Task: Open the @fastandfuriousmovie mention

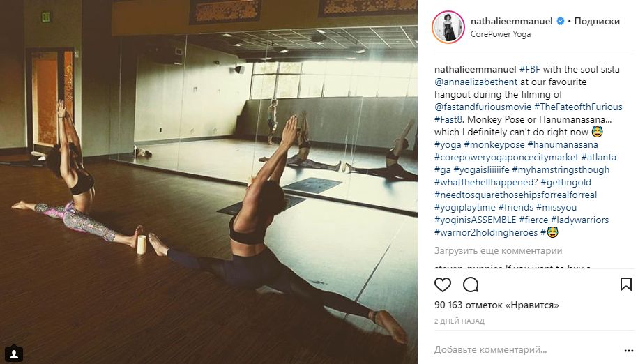Action: click(483, 107)
